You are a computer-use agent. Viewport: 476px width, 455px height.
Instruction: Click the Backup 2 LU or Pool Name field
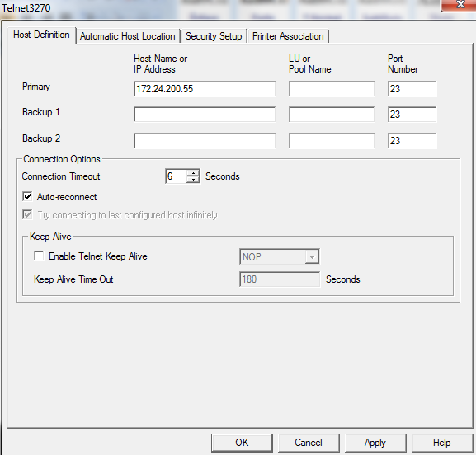332,141
